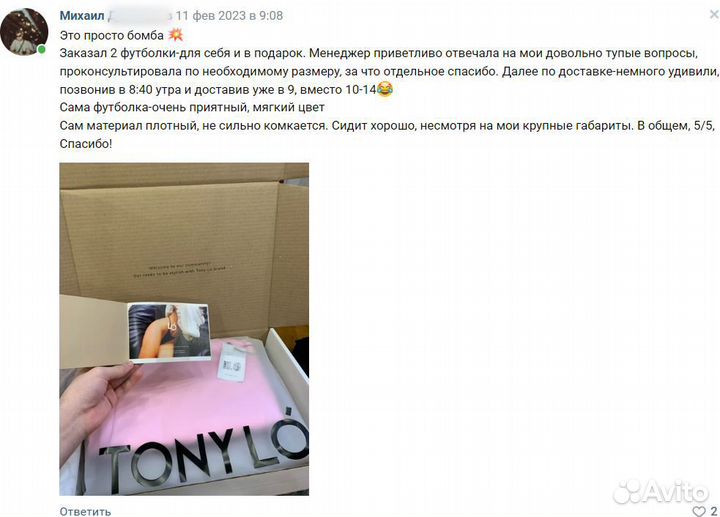Click the TONY LO lettering in the photo
Screen dimensions: 720x517
(202, 452)
